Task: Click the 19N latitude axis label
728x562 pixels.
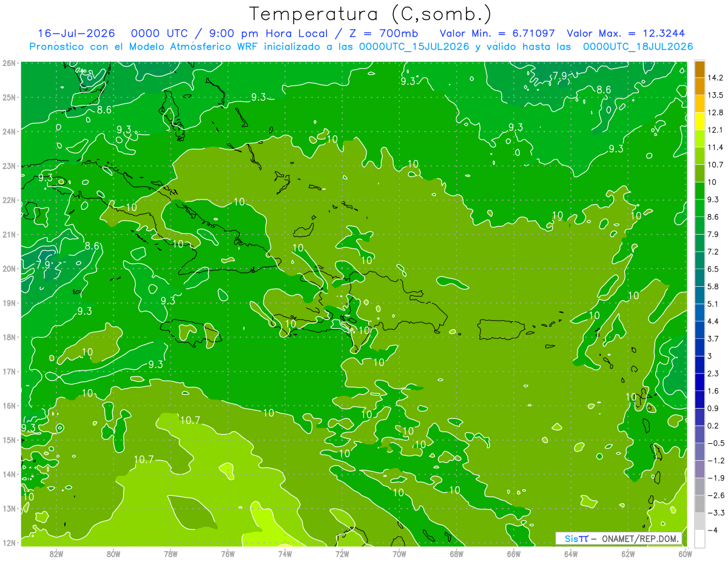Action: [9, 303]
